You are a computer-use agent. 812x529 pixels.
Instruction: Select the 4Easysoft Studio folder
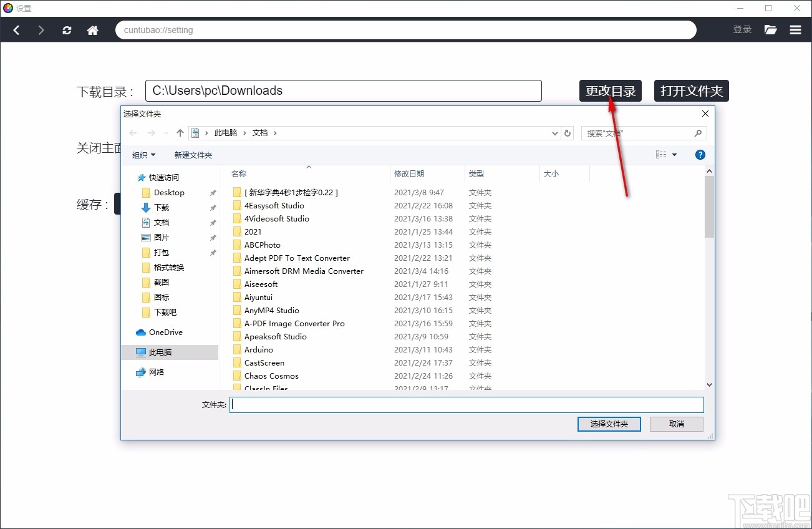pos(274,206)
